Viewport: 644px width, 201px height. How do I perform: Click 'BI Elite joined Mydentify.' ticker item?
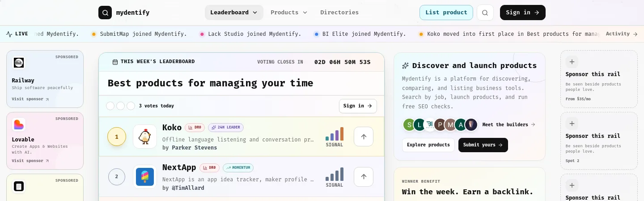[x=360, y=34]
